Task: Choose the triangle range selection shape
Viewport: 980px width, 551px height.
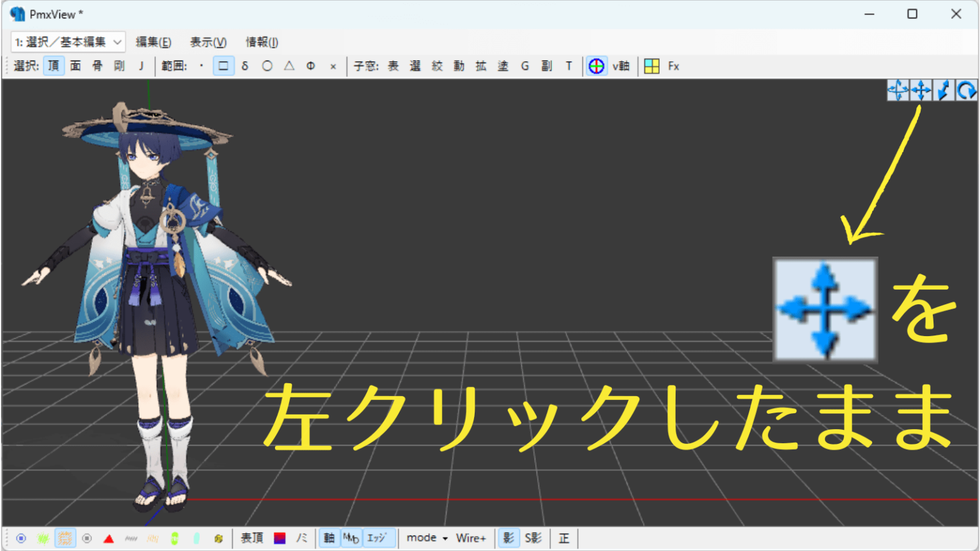Action: point(289,66)
